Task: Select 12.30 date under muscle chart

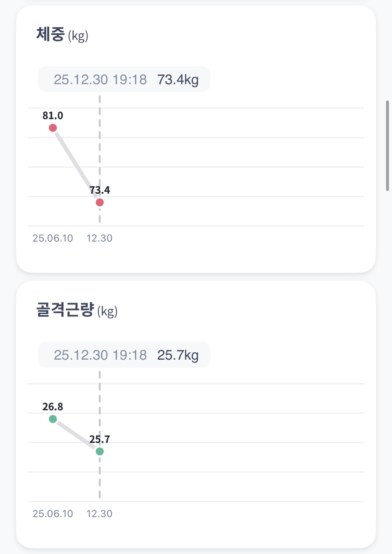Action: tap(99, 514)
